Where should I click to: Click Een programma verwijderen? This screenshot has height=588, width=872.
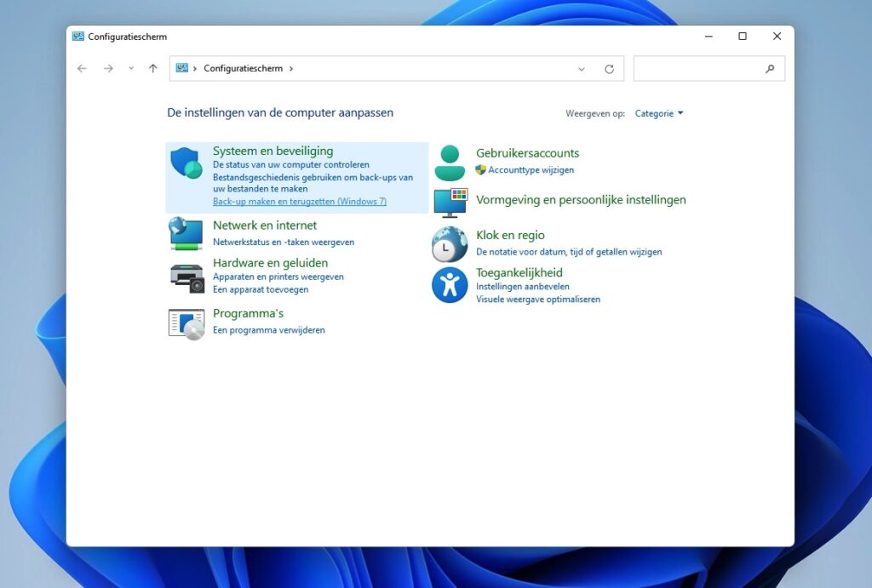268,330
